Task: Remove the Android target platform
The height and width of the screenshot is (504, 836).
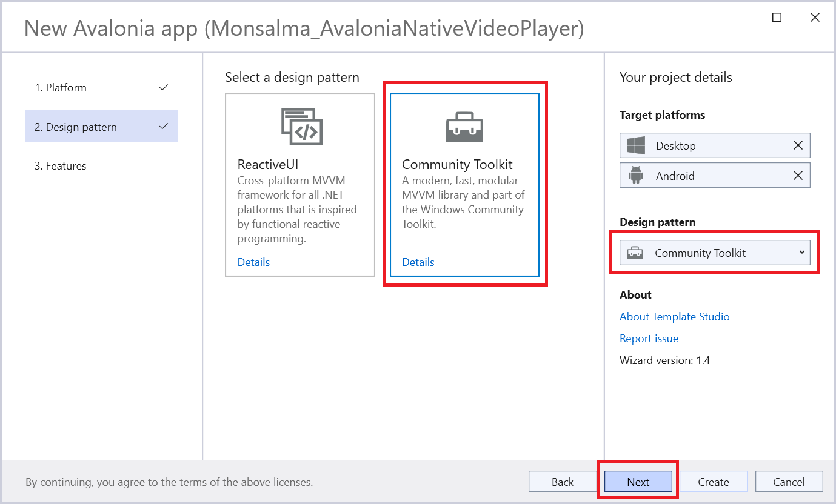Action: [x=798, y=176]
